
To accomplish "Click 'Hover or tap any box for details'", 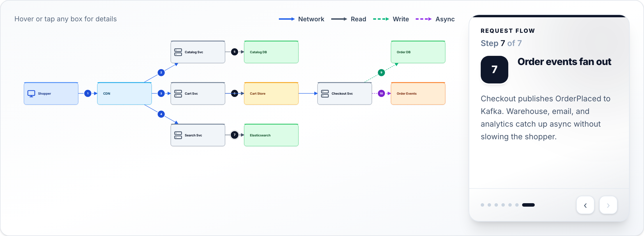I will coord(66,19).
